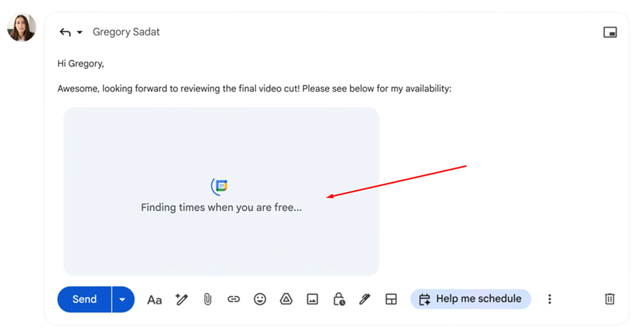Attach a file with the paperclip icon

[207, 299]
